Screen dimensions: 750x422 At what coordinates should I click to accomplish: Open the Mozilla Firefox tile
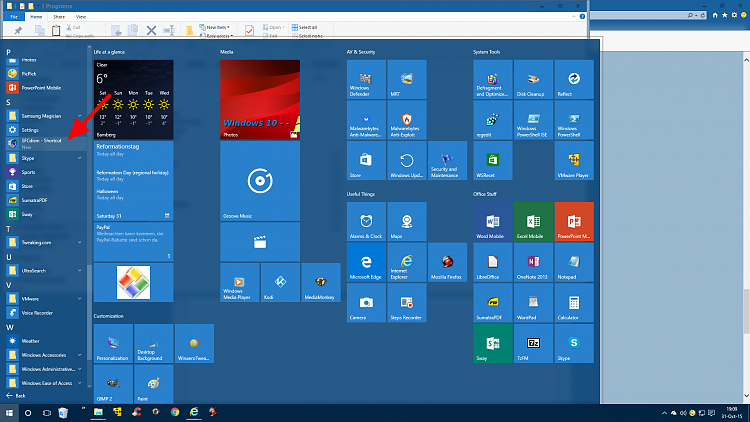(x=447, y=262)
